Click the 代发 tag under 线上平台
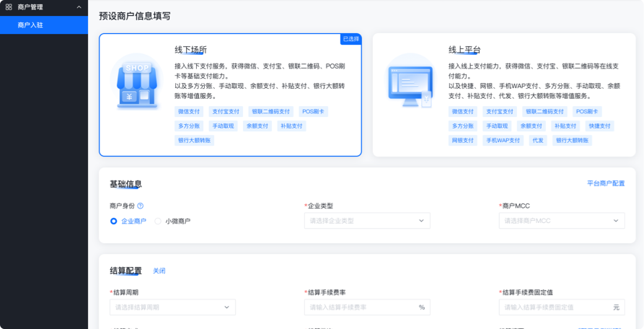 coord(538,141)
